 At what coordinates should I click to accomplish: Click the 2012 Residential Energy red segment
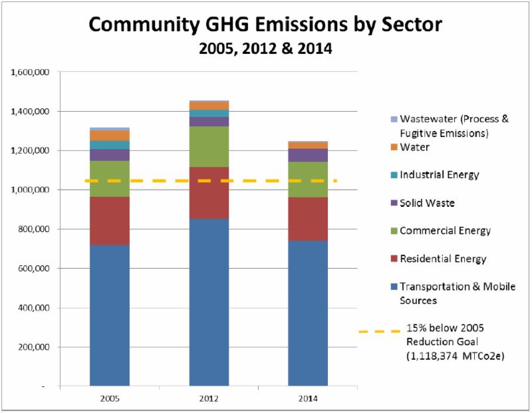point(209,193)
